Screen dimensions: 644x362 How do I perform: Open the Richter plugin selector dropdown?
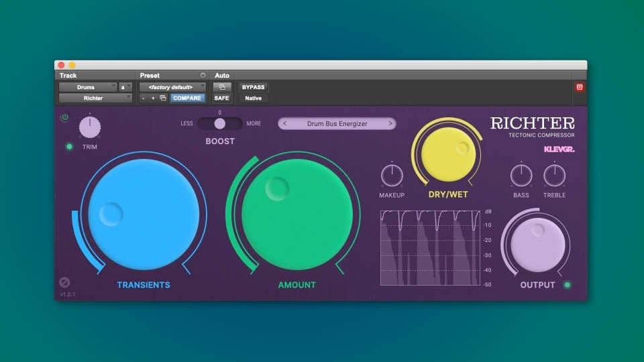tap(95, 98)
